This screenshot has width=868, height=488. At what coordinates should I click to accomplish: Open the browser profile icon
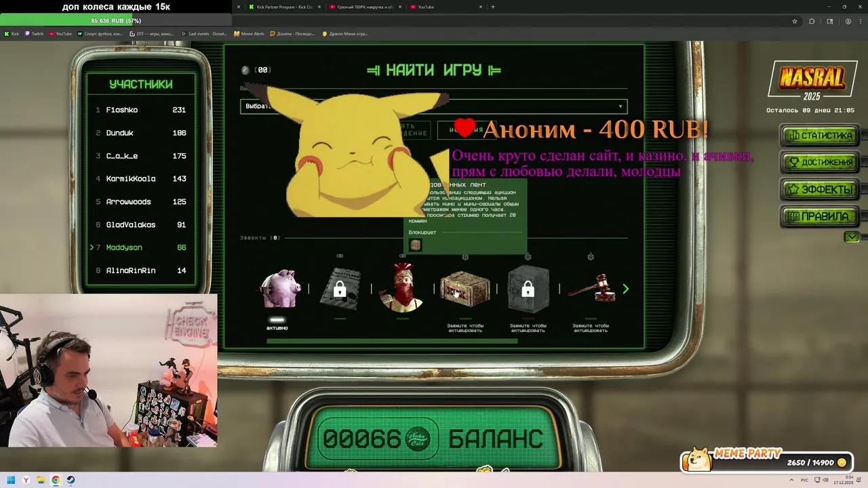pyautogui.click(x=848, y=21)
